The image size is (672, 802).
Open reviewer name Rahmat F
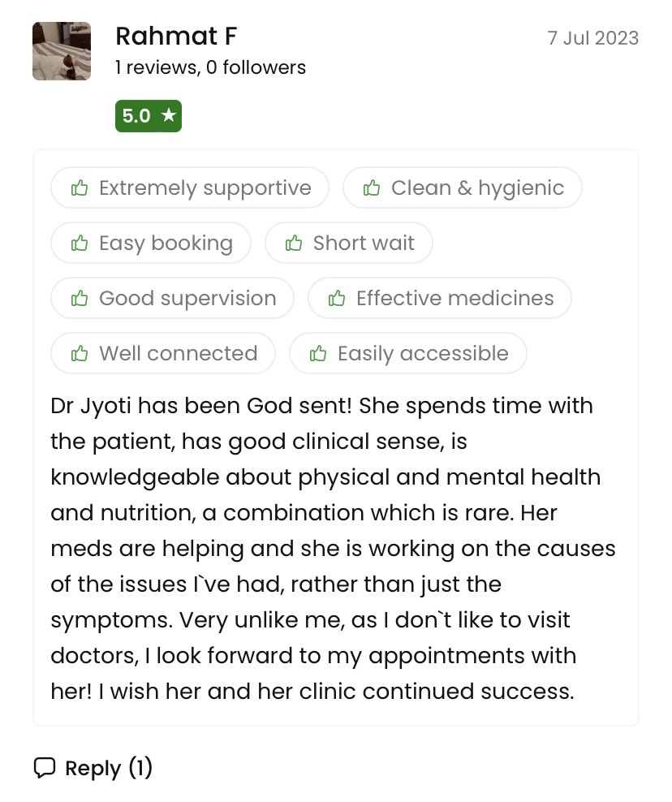[x=176, y=37]
